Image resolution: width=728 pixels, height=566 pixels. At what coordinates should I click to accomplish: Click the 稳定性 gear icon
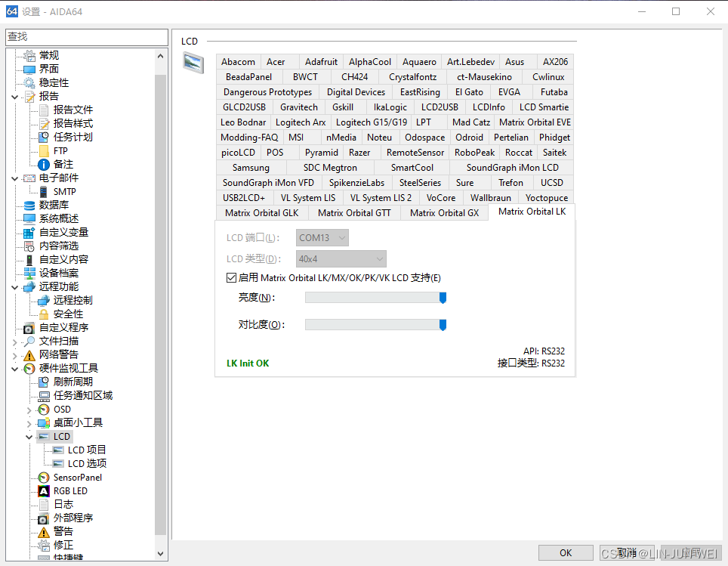click(29, 82)
